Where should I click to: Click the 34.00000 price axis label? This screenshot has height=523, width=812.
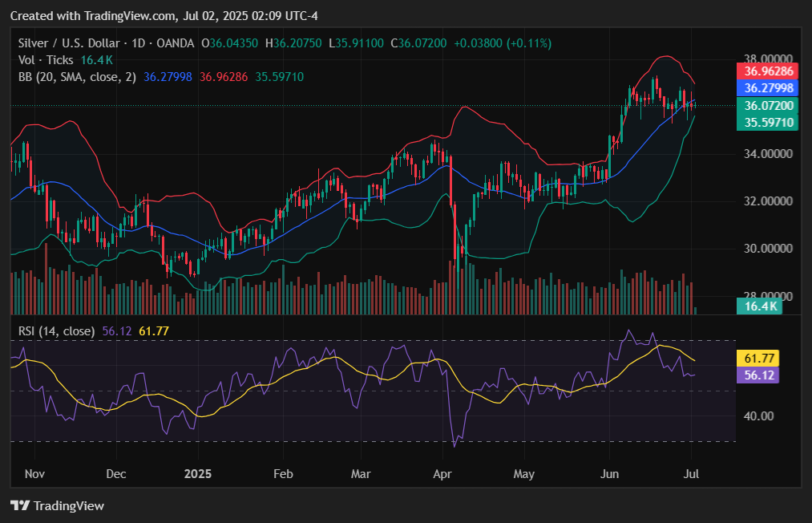(768, 154)
